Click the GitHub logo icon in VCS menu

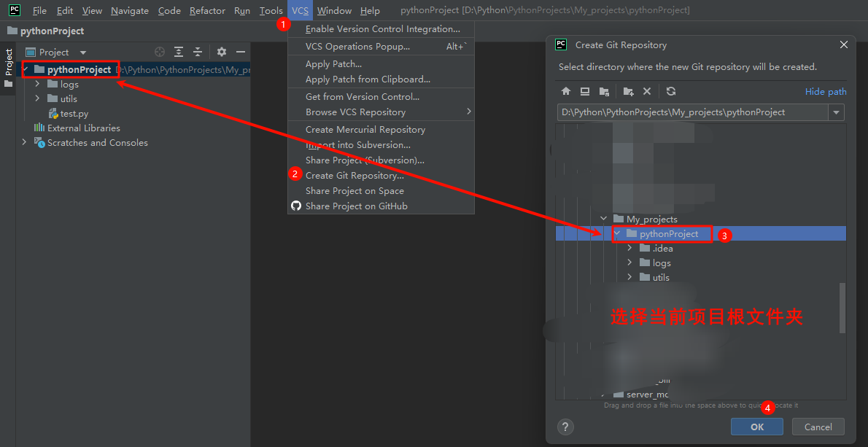pos(296,206)
